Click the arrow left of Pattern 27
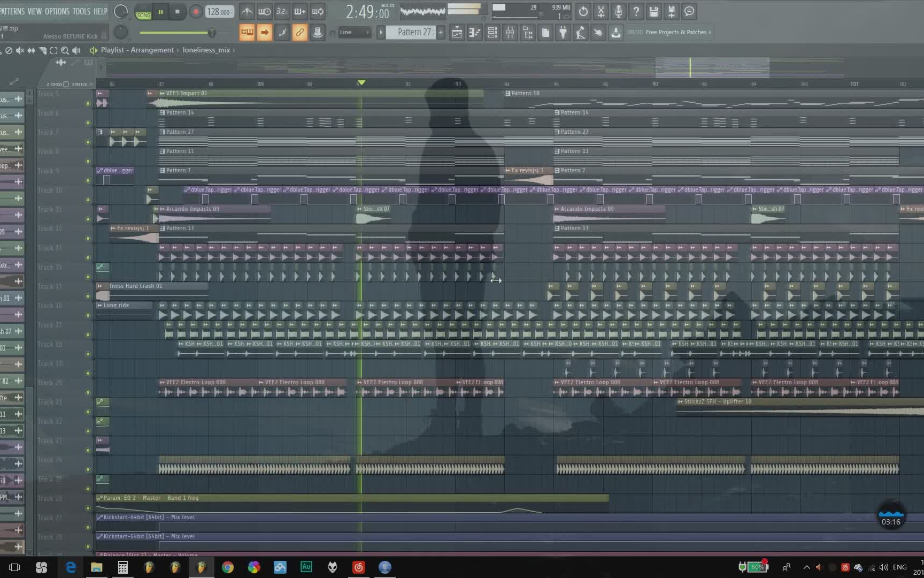This screenshot has width=924, height=578. click(x=381, y=33)
